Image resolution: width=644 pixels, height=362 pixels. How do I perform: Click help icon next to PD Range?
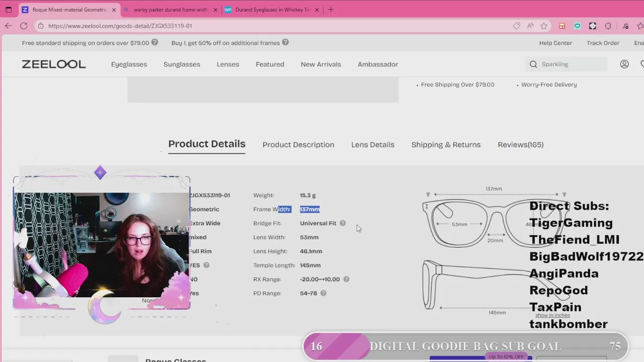point(324,293)
